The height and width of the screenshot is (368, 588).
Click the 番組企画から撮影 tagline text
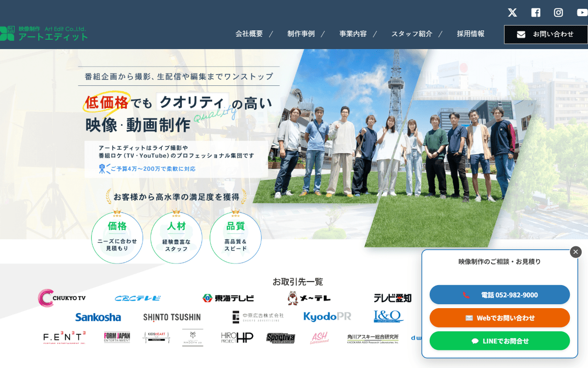[179, 77]
